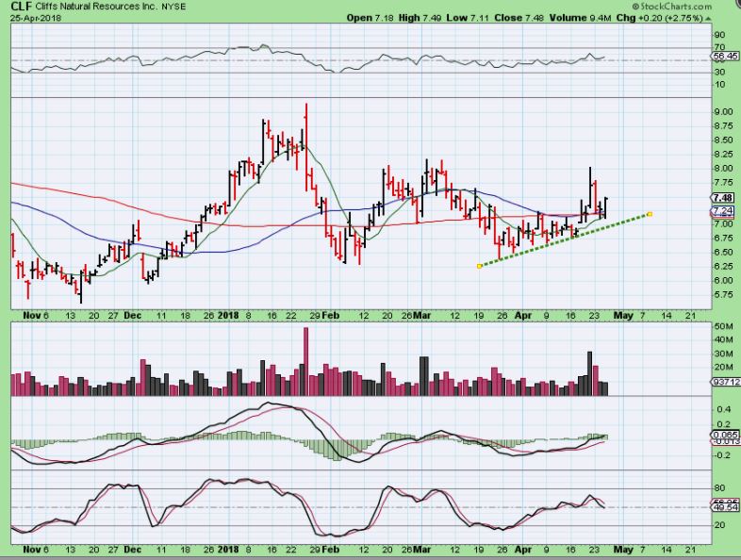Click the last price tag 7.48 on price axis
The width and height of the screenshot is (741, 560).
(723, 198)
